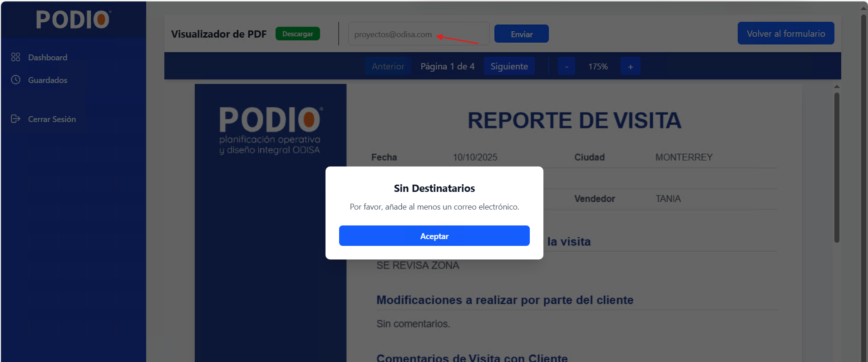Click the Aceptar button in the dialog
This screenshot has height=362, width=868.
click(434, 236)
